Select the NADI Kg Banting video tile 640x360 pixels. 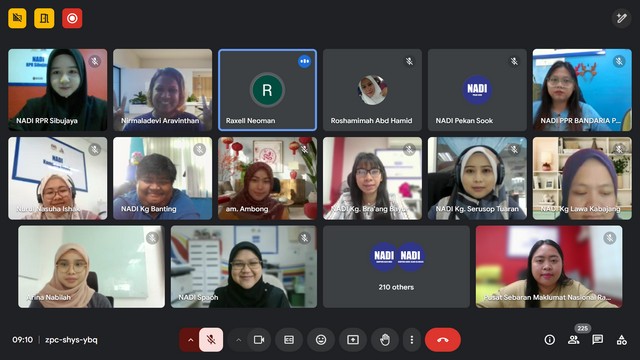point(162,178)
